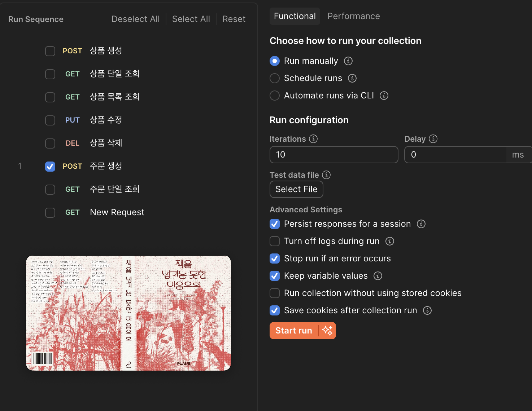This screenshot has width=532, height=411.
Task: Uncheck Save cookies after collection run
Action: point(275,310)
